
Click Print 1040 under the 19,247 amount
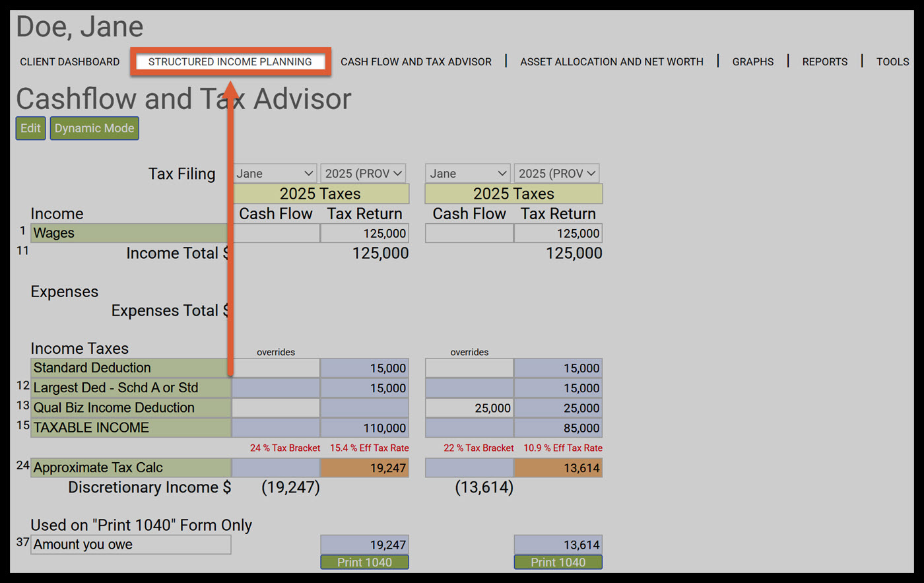pyautogui.click(x=364, y=562)
